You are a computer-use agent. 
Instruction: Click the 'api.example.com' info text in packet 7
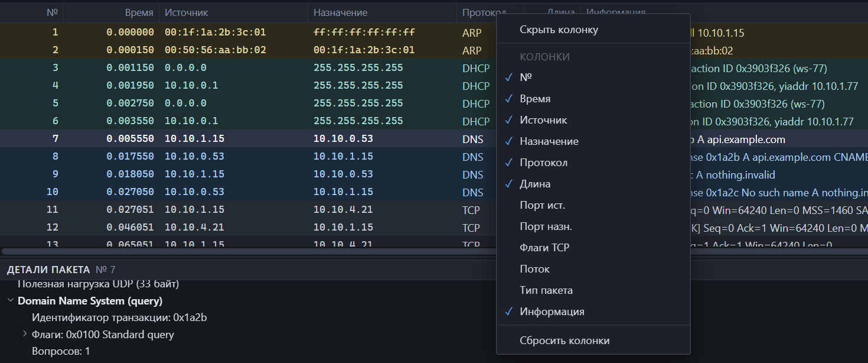pos(746,140)
